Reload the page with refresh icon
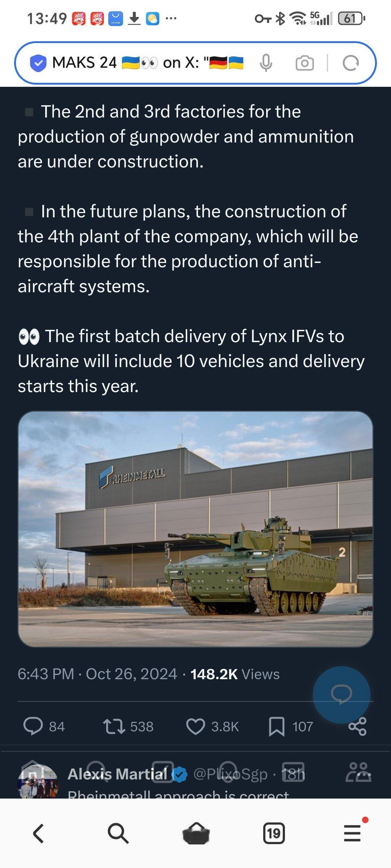 pos(350,63)
